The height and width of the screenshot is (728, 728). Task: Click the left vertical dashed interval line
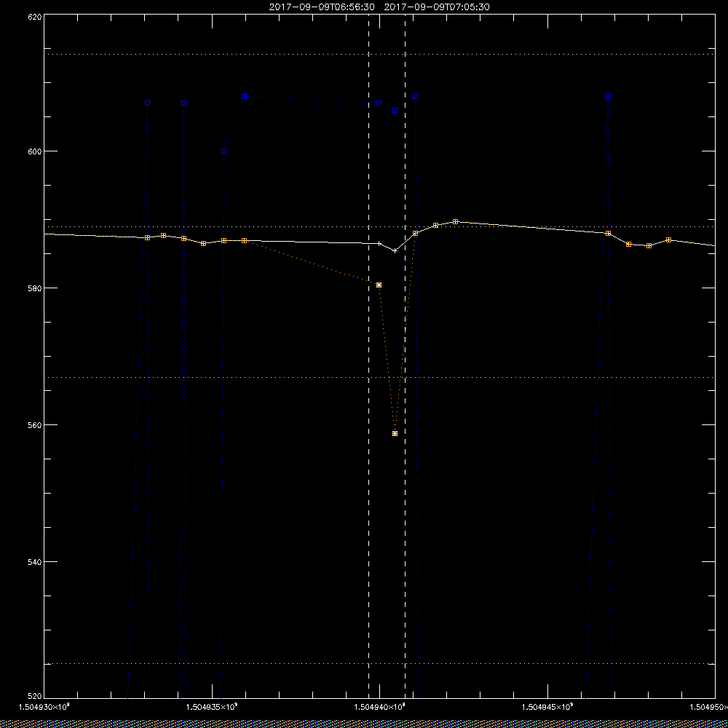(x=368, y=356)
